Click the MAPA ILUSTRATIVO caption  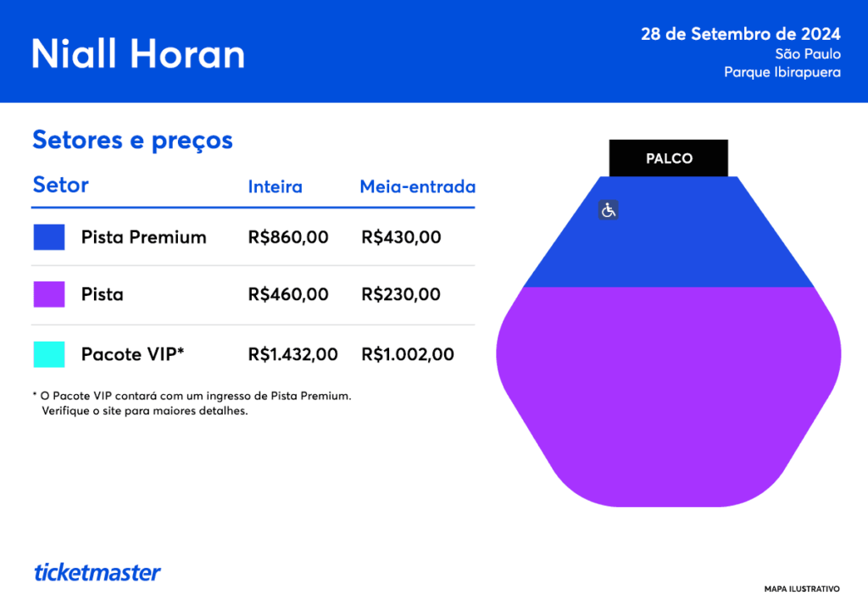pyautogui.click(x=802, y=588)
